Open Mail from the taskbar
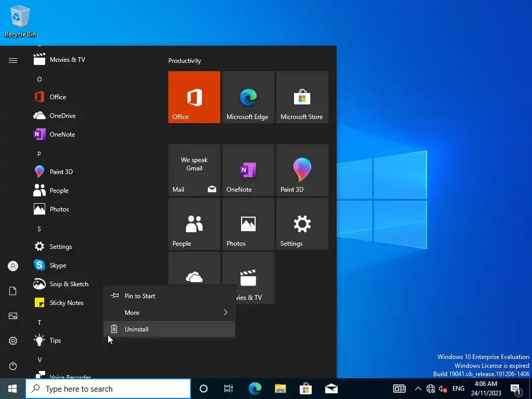Screen dimensions: 532x399 tap(331, 389)
